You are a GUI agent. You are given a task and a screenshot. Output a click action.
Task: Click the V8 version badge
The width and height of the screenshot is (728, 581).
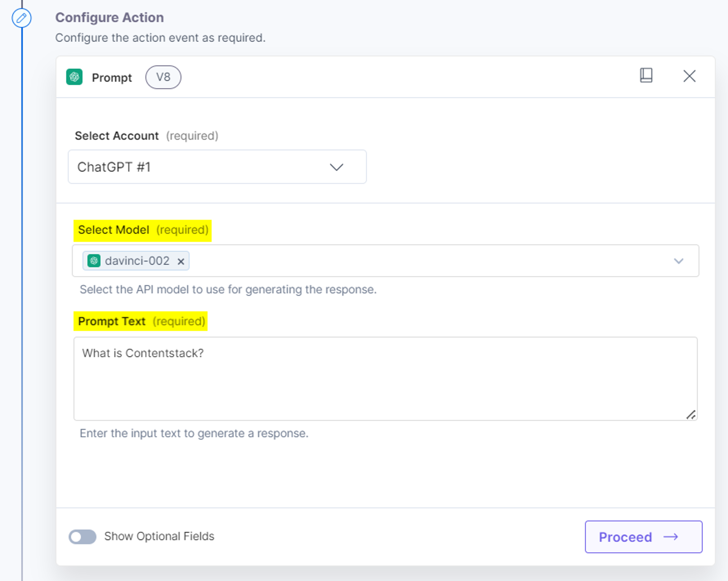[163, 77]
